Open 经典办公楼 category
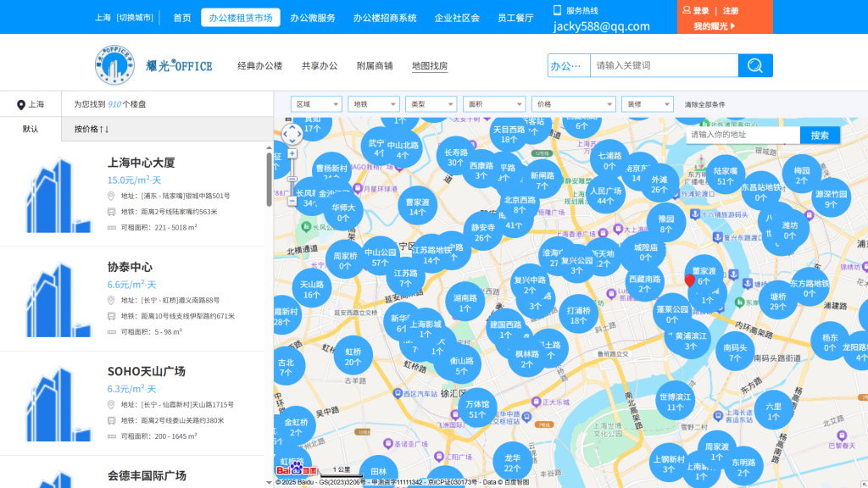 [259, 66]
